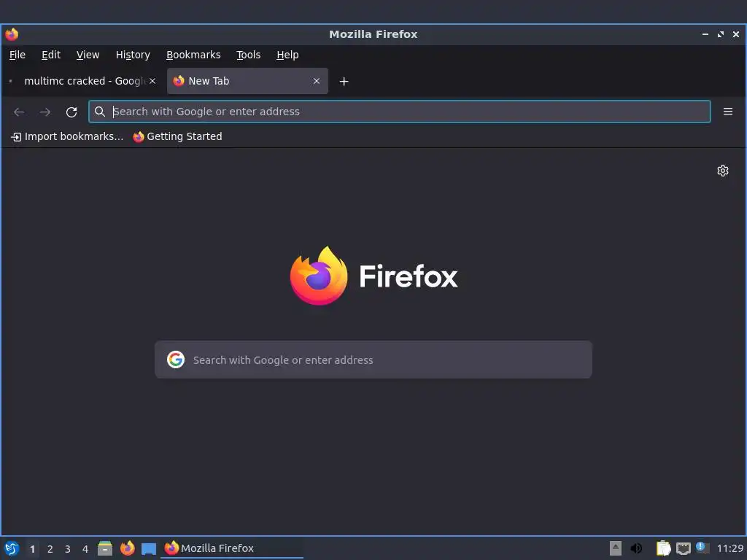Focus the address bar field
The height and width of the screenshot is (560, 747).
[399, 112]
